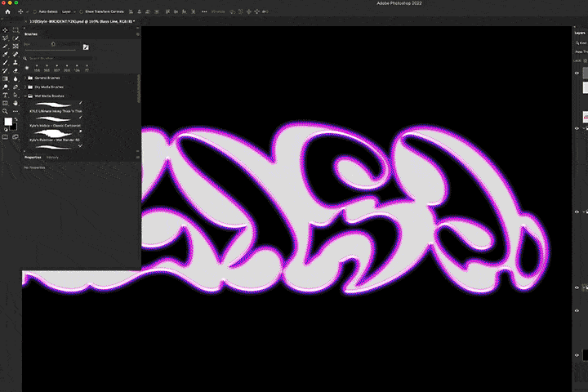Select the Blur tool
Viewport: 588px width, 392px height.
[16, 78]
